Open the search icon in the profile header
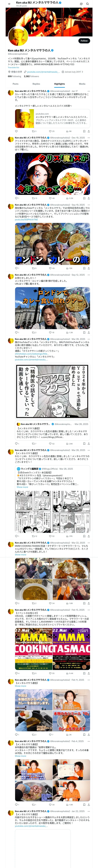Image resolution: width=98 pixels, height=868 pixels. tap(88, 4)
